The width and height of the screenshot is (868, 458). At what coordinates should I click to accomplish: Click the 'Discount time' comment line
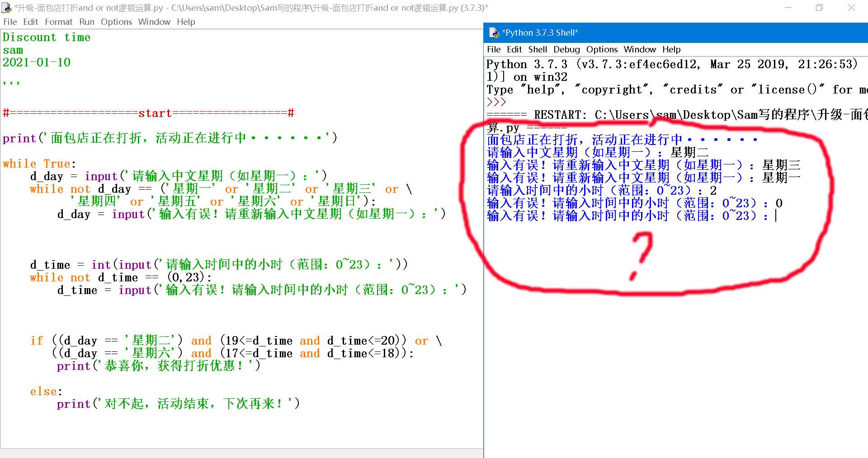pyautogui.click(x=47, y=37)
